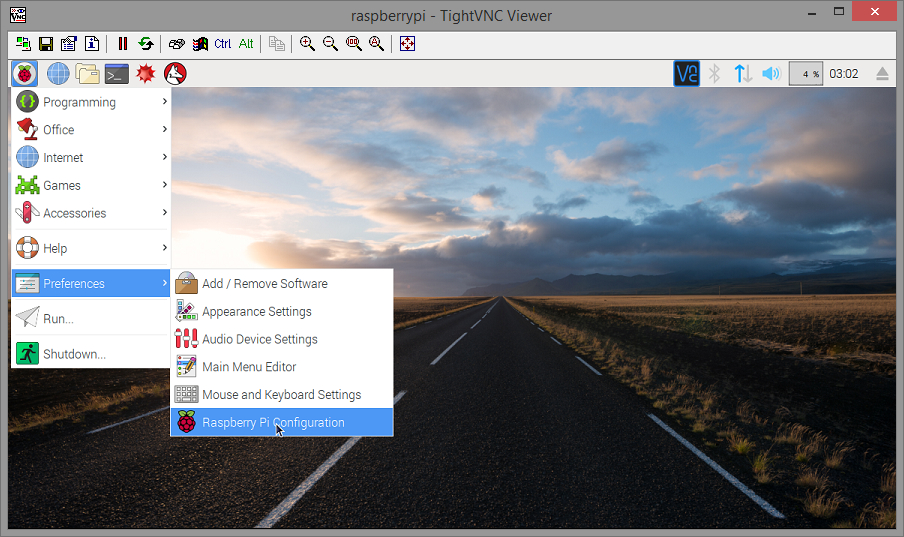This screenshot has width=904, height=537.
Task: Open the VNC server tray icon
Action: click(687, 74)
